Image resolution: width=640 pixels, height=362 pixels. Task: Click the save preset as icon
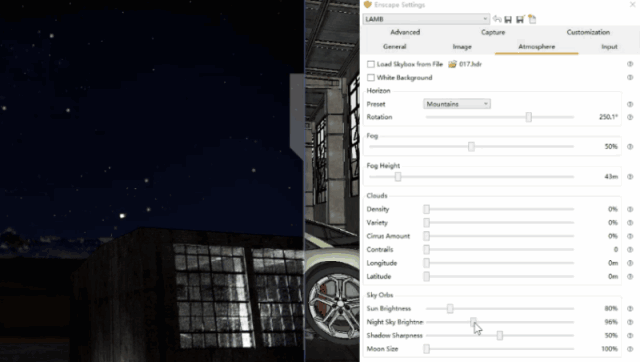tap(520, 19)
